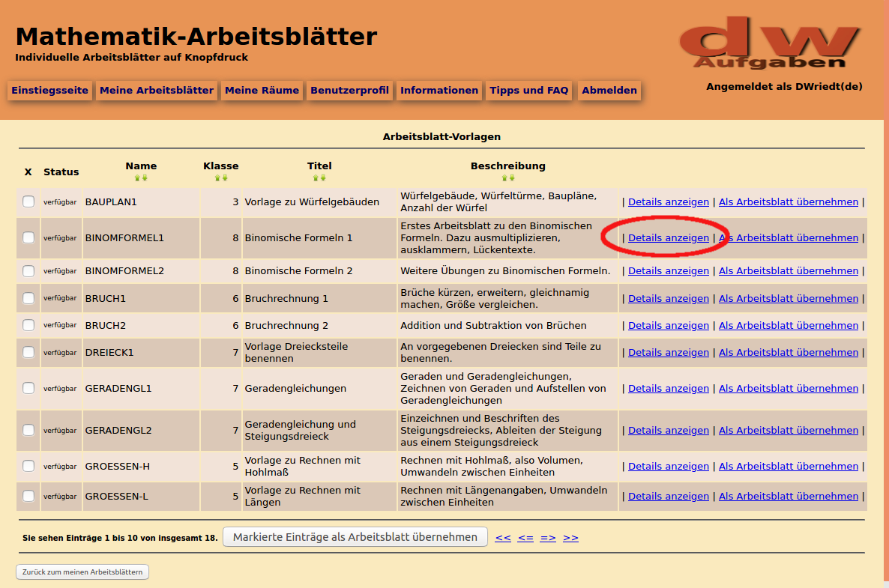Screen dimensions: 889x588
Task: Select the BRUCH1 row checkbox
Action: click(x=28, y=298)
